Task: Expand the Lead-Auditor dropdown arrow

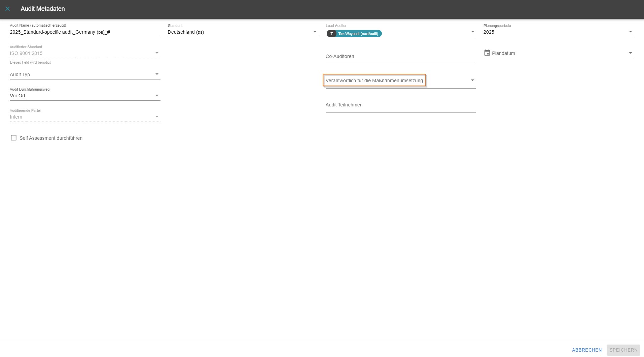Action: click(472, 32)
